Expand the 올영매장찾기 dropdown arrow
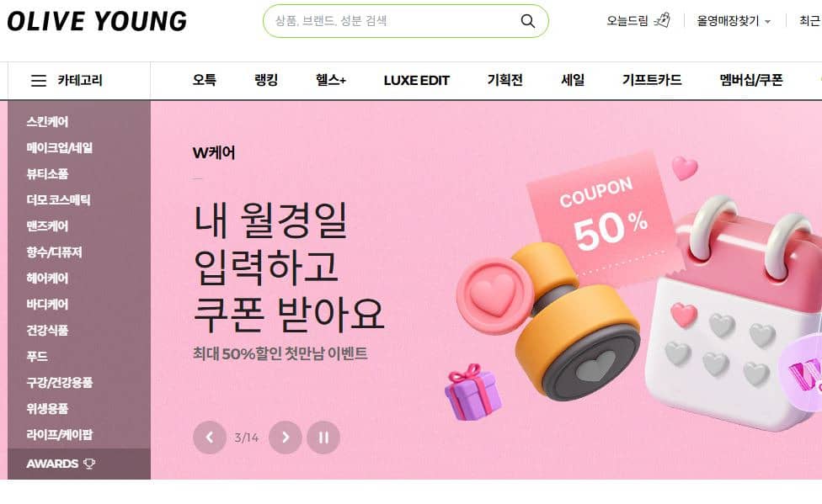 pyautogui.click(x=767, y=22)
